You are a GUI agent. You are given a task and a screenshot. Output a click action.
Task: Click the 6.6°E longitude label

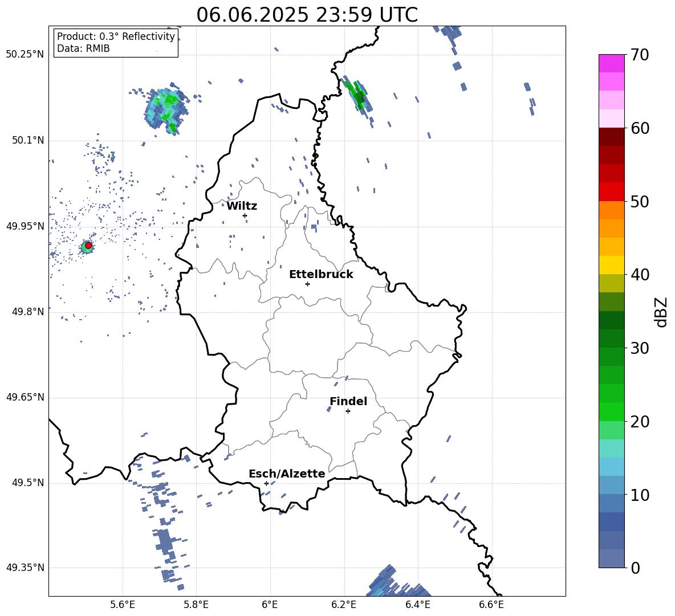coord(491,605)
